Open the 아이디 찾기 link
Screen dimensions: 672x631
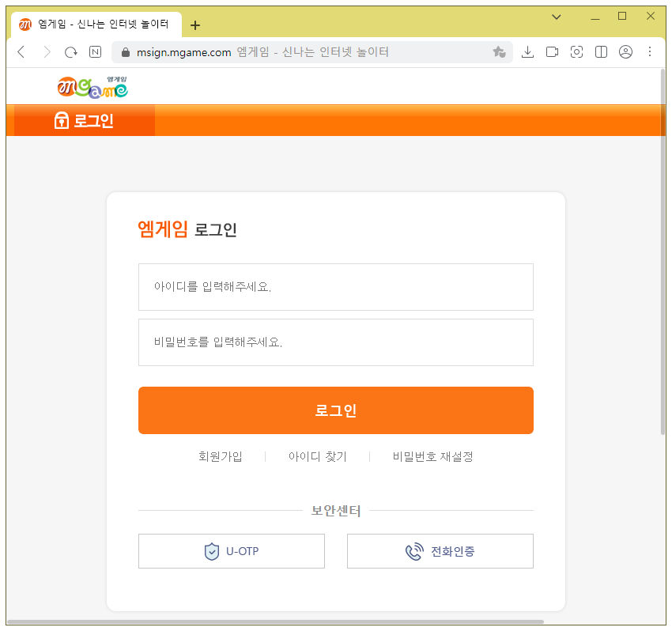(x=318, y=456)
